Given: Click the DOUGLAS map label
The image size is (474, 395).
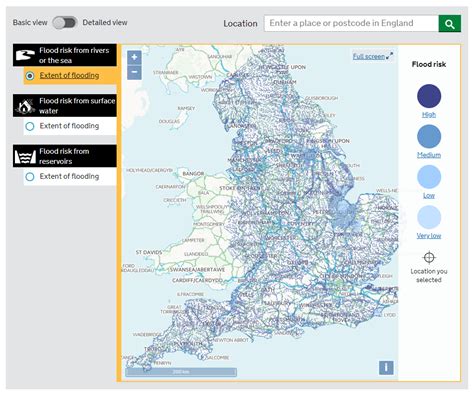Looking at the screenshot, I should (x=169, y=121).
